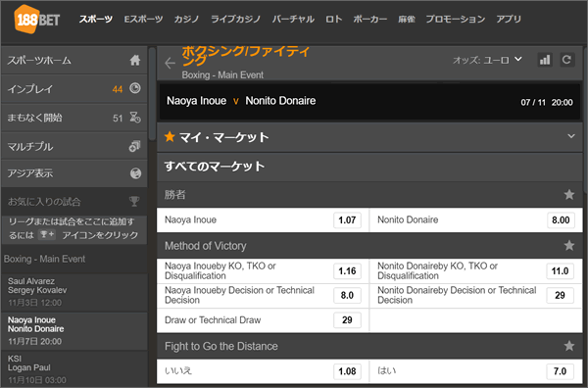The image size is (588, 388).
Task: Click the clock icon beside インプレイ
Action: click(135, 88)
